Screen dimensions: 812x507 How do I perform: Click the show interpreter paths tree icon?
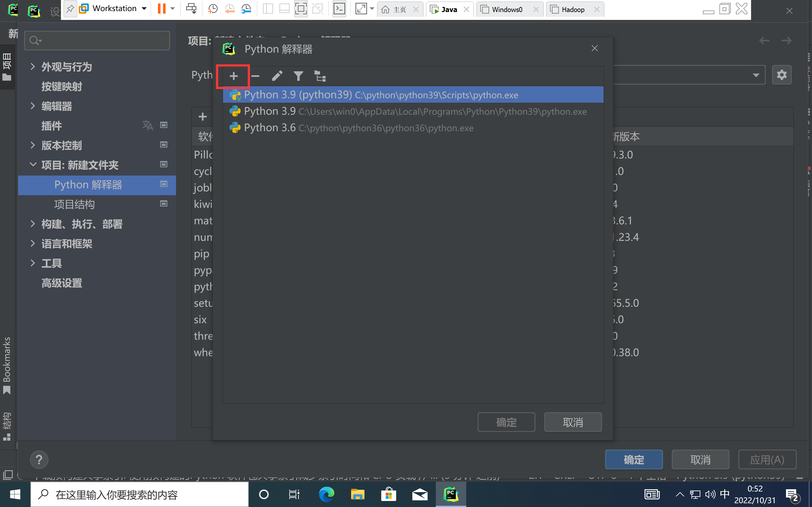(x=320, y=76)
